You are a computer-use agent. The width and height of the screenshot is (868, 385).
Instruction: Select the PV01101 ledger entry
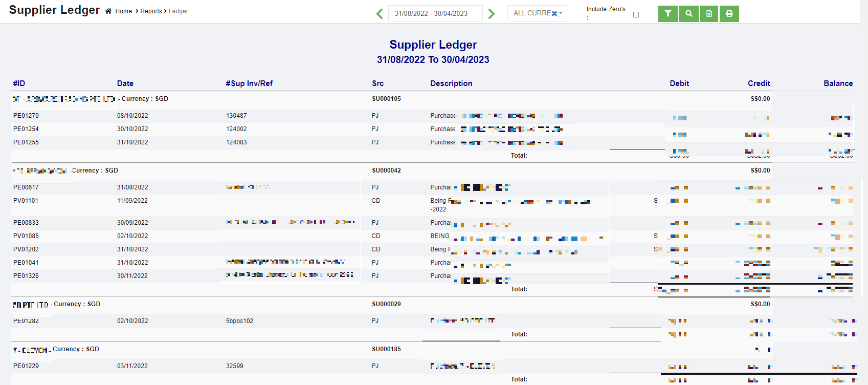(x=26, y=201)
